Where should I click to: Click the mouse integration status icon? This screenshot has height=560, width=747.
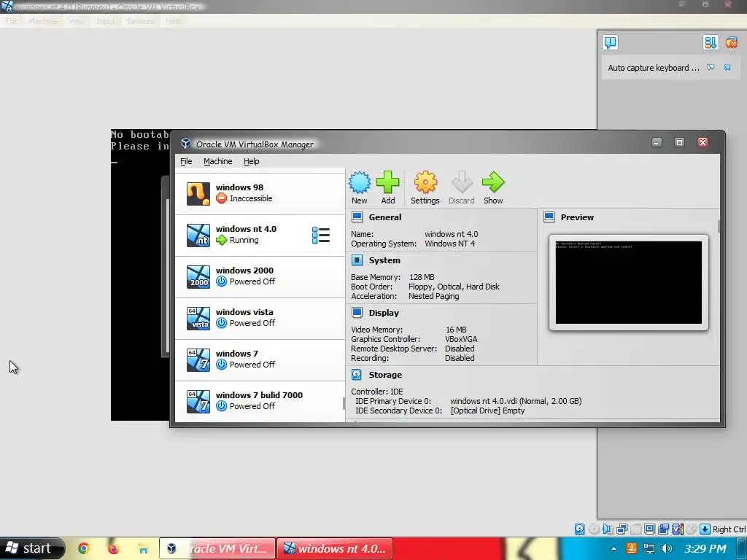pyautogui.click(x=692, y=529)
